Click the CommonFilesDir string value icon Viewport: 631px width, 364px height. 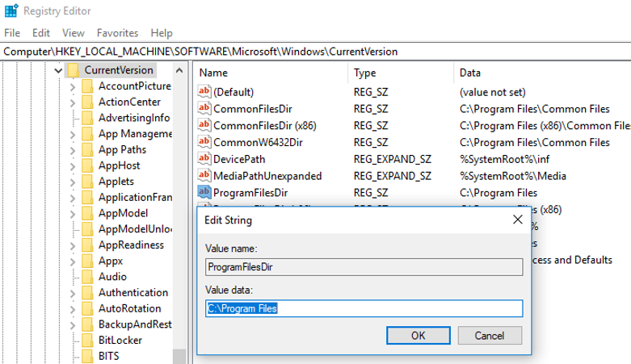(x=204, y=108)
